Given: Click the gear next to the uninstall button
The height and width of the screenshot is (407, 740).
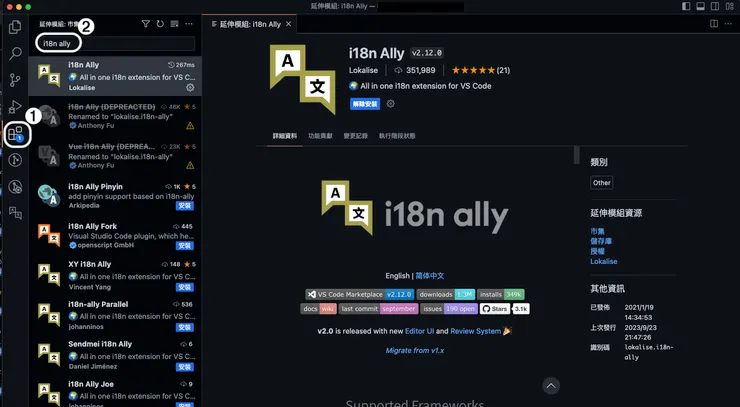Looking at the screenshot, I should (x=391, y=104).
